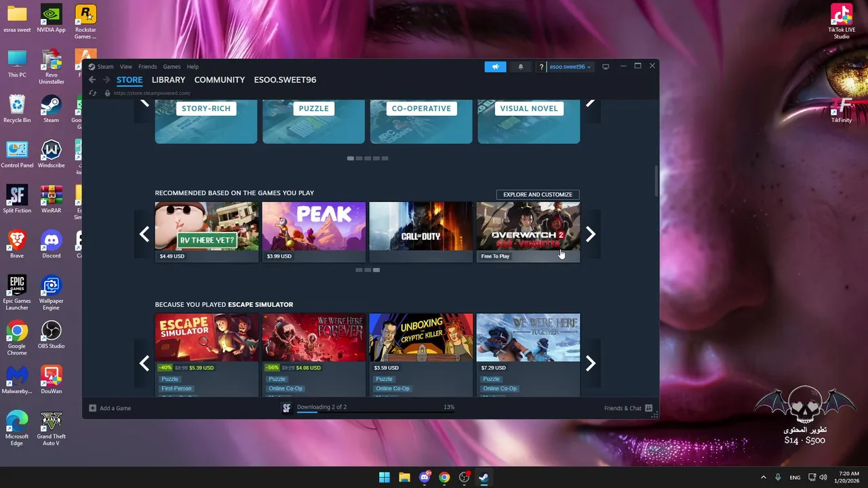Switch to the COMMUNITY tab
Image resolution: width=868 pixels, height=488 pixels.
(x=220, y=80)
